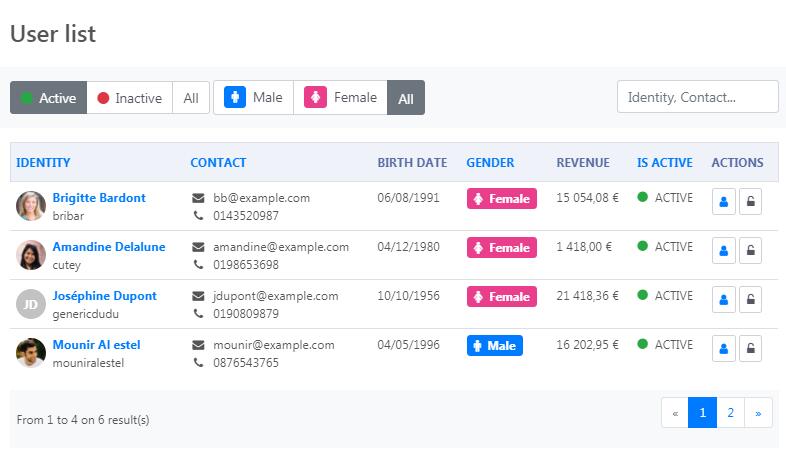Select the Male gender filter

coord(254,98)
